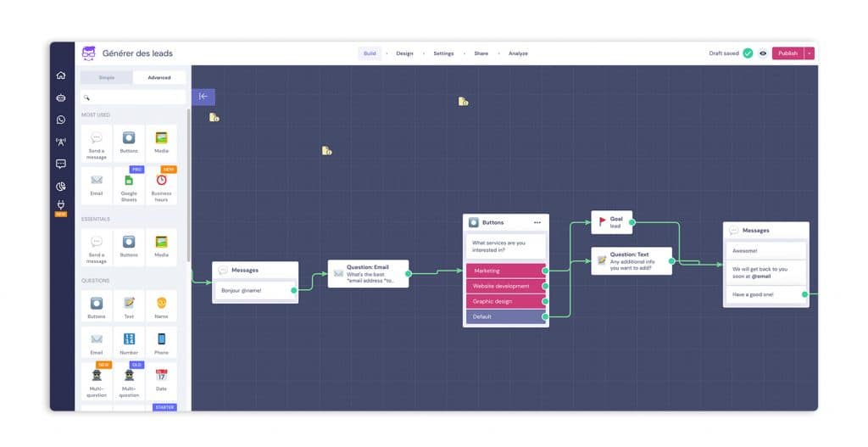
Task: Select the Business hours clock block
Action: (x=161, y=187)
